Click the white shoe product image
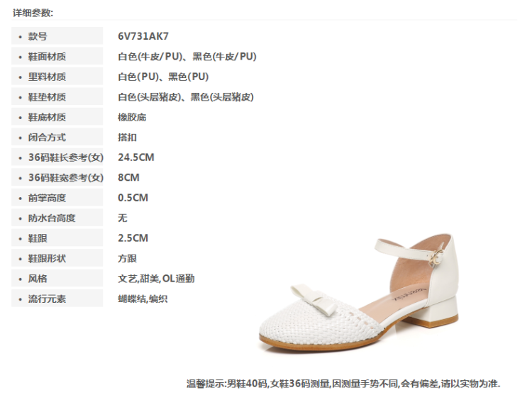Viewport: 532px width, 395px height. point(359,294)
